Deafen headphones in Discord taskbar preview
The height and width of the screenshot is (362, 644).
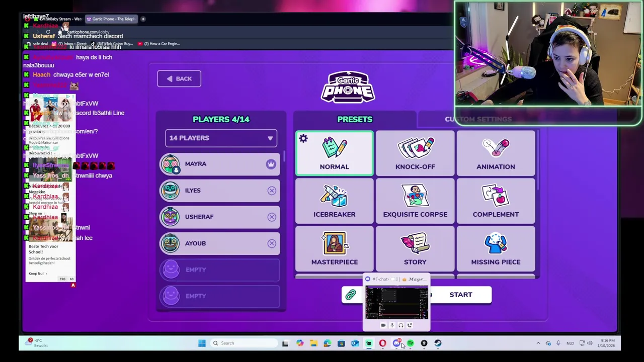401,325
